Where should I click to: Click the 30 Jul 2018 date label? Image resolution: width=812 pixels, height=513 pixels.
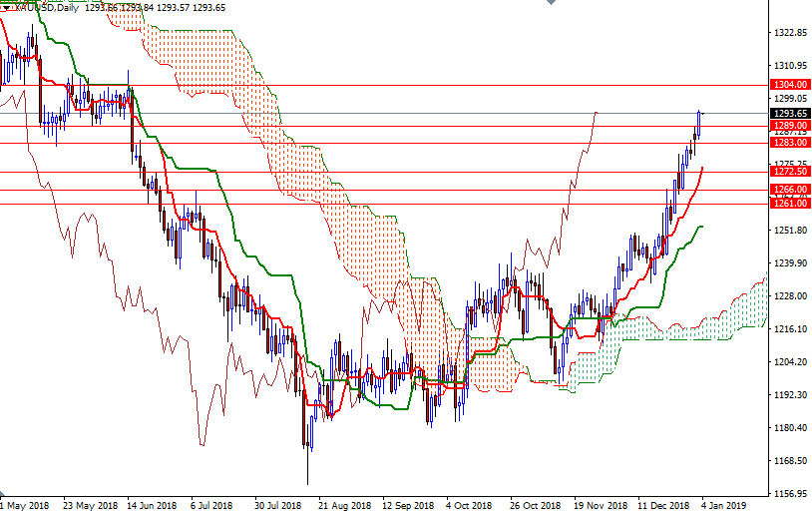coord(275,506)
